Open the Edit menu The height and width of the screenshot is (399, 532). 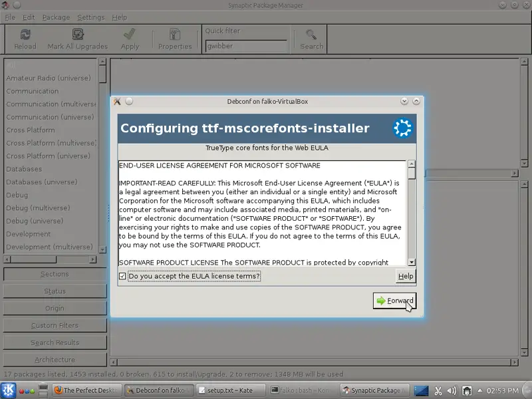tap(29, 17)
